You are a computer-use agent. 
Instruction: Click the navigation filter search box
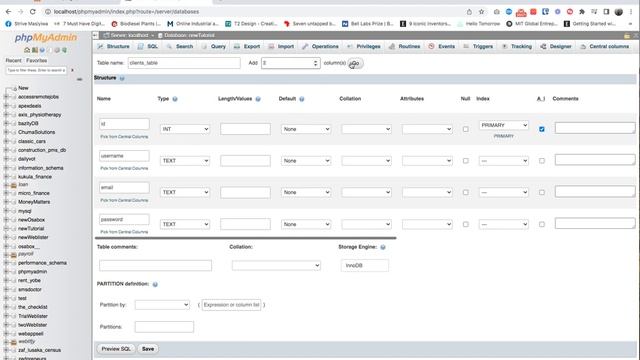click(x=36, y=70)
